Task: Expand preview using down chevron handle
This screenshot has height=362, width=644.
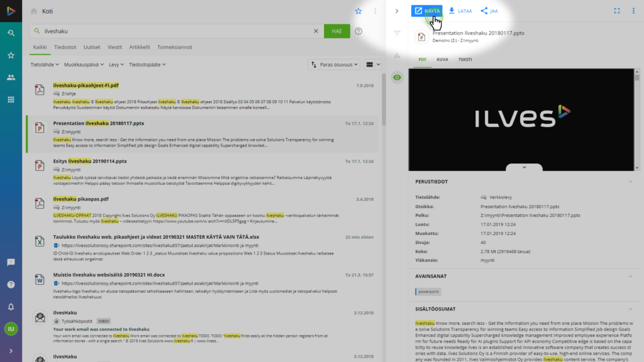Action: click(x=524, y=167)
